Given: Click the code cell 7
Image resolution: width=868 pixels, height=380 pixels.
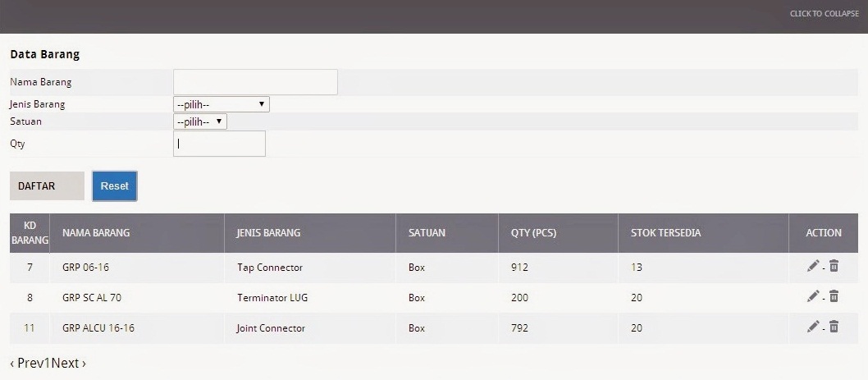Looking at the screenshot, I should tap(30, 268).
